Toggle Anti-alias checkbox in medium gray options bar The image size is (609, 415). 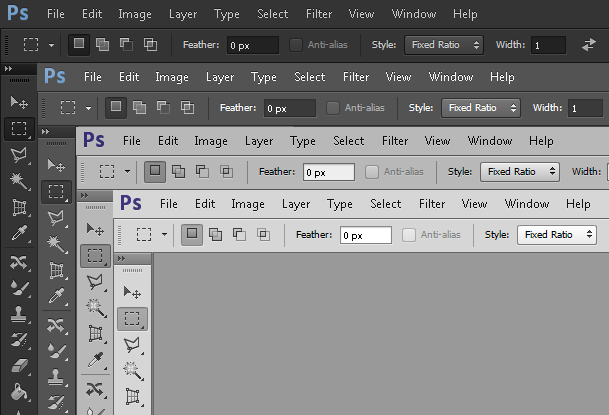click(372, 172)
